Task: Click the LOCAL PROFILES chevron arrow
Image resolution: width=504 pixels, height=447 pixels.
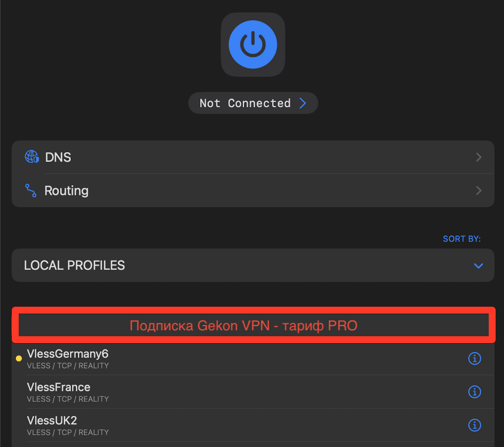Action: click(478, 266)
